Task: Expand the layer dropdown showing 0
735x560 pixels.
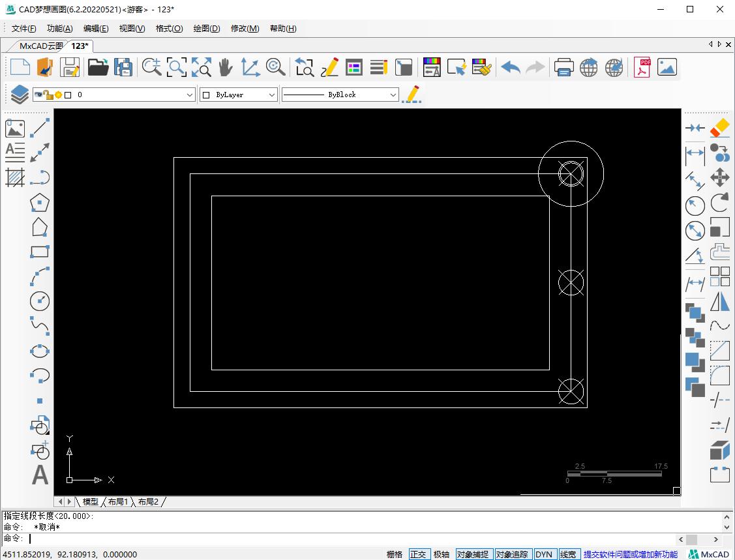Action: point(190,95)
